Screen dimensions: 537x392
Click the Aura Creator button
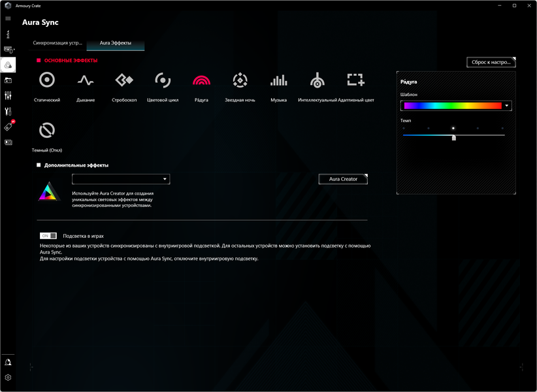343,179
